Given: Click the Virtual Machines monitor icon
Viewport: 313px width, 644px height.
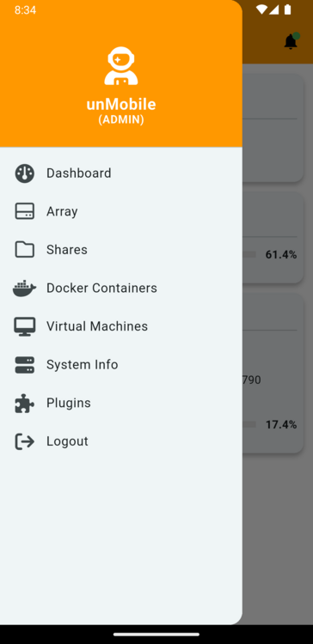Looking at the screenshot, I should click(x=25, y=326).
